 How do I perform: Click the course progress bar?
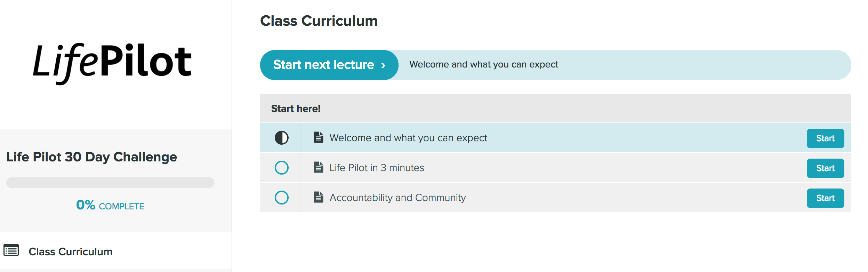[110, 183]
